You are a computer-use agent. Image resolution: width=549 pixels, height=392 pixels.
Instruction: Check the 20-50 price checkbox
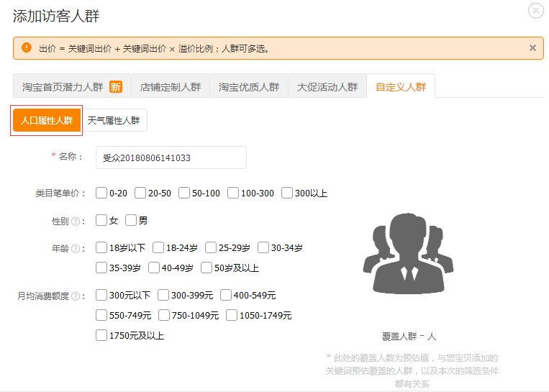tap(140, 193)
